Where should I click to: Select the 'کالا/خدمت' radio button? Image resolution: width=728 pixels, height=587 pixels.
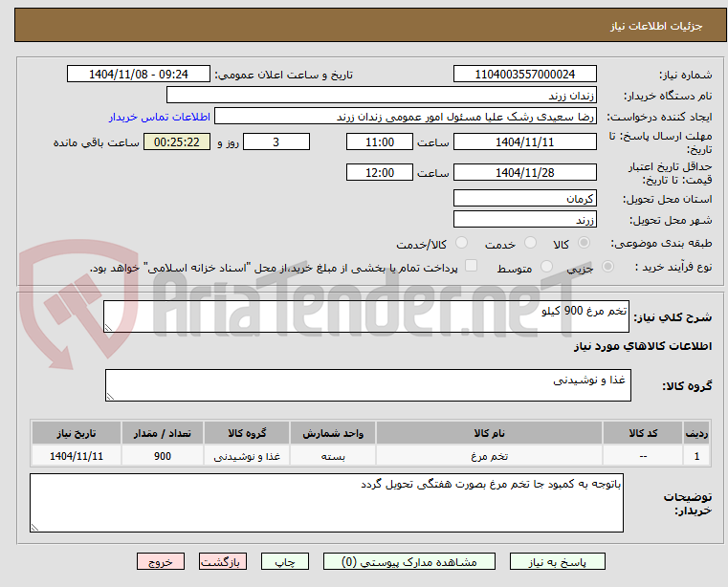tap(461, 243)
